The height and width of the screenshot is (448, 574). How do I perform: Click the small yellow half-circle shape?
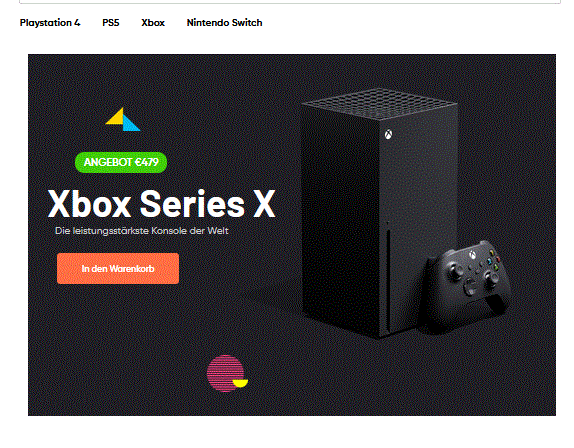240,383
